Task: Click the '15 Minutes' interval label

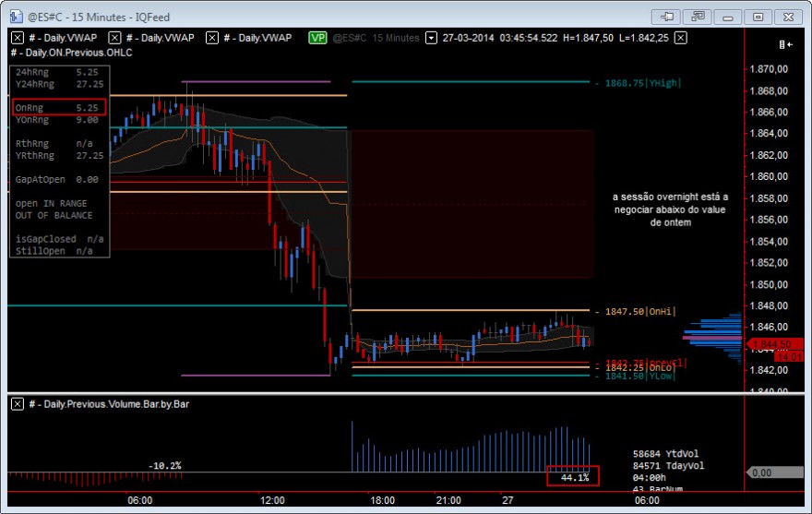Action: pos(396,38)
